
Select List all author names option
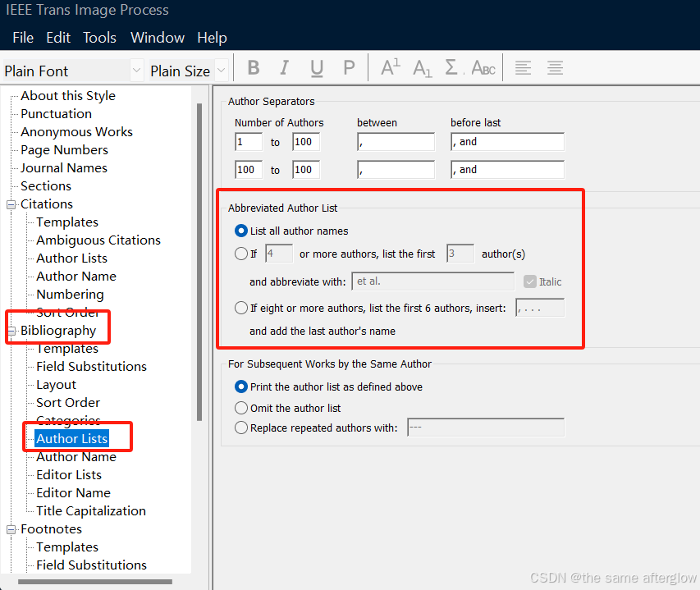tap(241, 231)
